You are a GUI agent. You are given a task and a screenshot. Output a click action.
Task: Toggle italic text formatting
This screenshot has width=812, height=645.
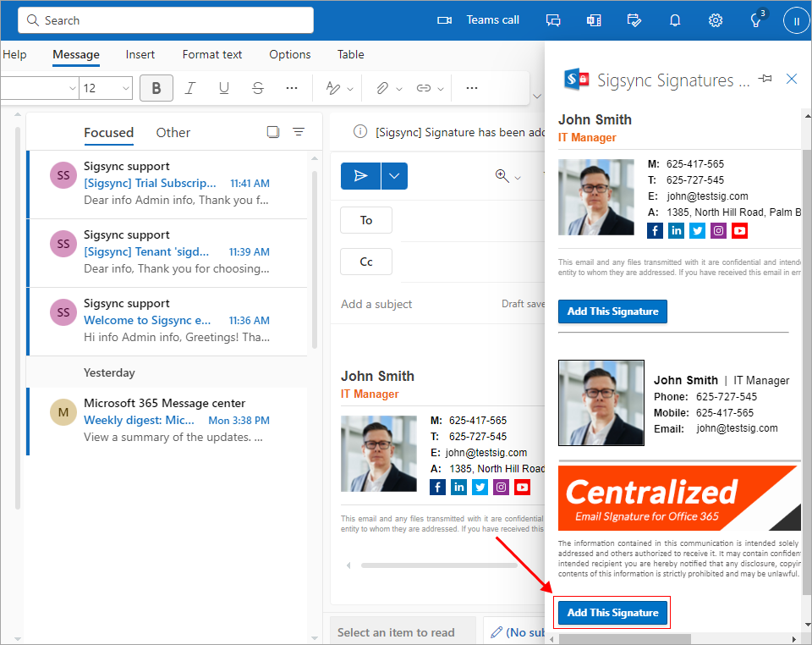point(190,88)
